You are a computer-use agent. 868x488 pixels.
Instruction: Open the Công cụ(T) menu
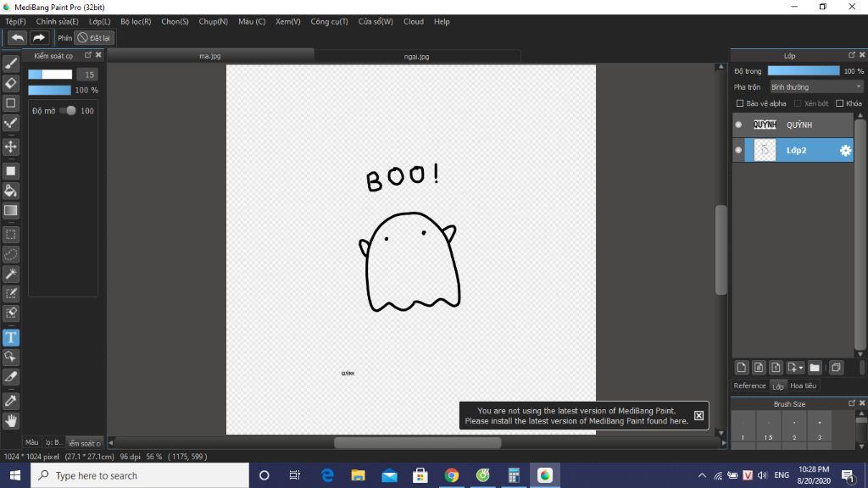(x=329, y=21)
